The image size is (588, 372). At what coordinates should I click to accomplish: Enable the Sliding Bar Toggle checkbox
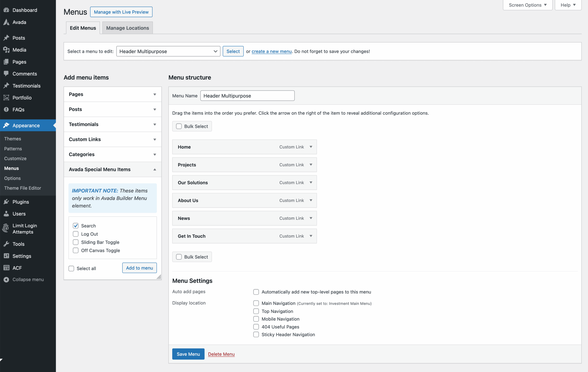click(76, 242)
